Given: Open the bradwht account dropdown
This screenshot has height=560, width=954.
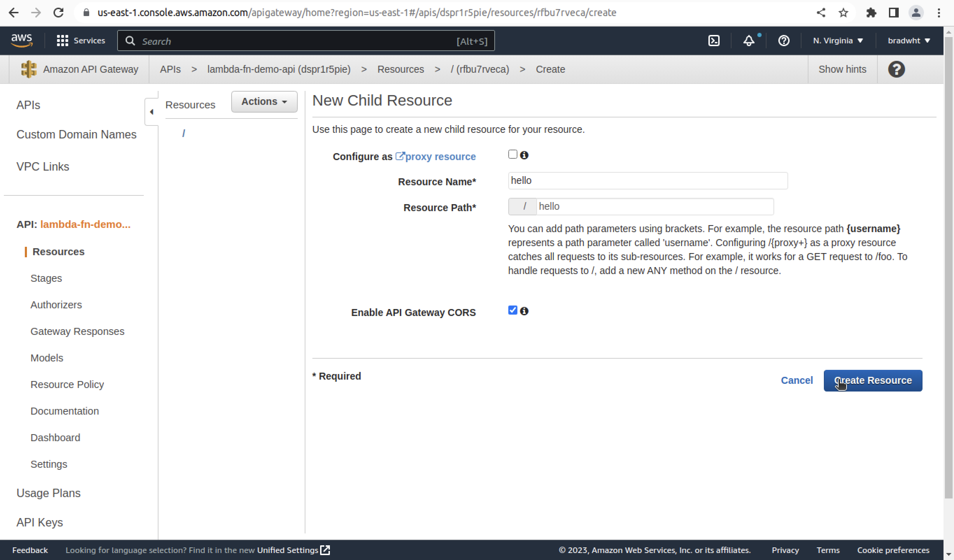Looking at the screenshot, I should pos(909,41).
